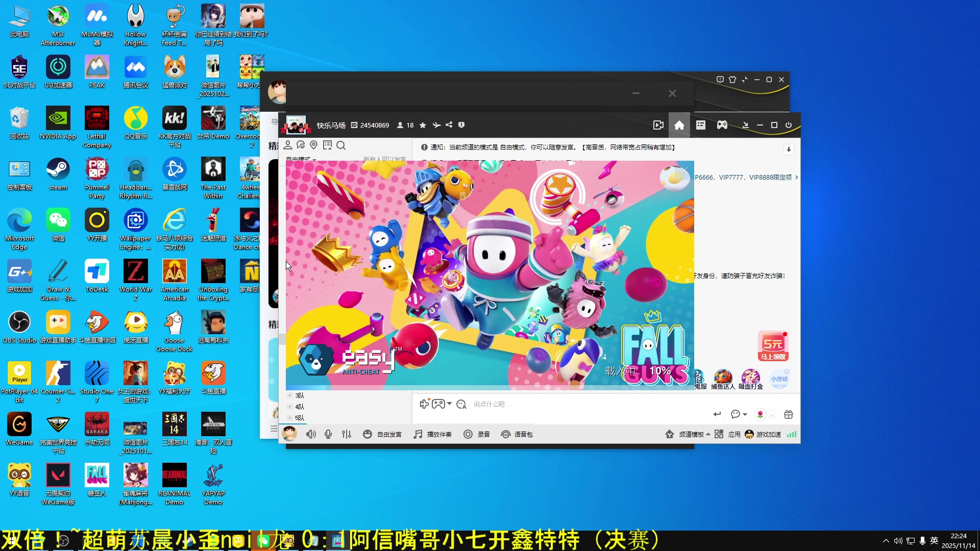Toggle 录音 recording button
Screen dimensions: 980x551
pos(476,434)
